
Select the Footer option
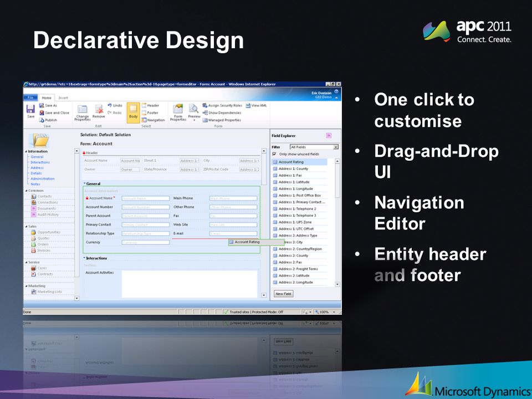coord(150,112)
